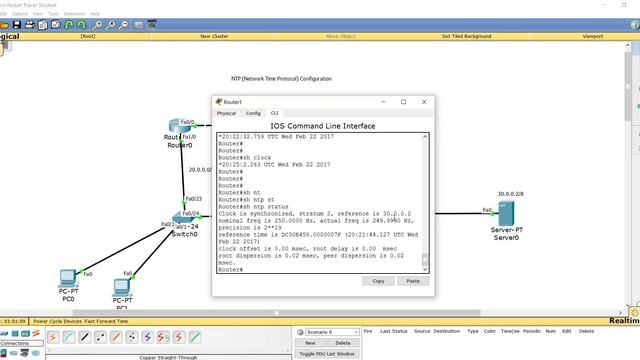Select the Console cable connection

pos(69,337)
